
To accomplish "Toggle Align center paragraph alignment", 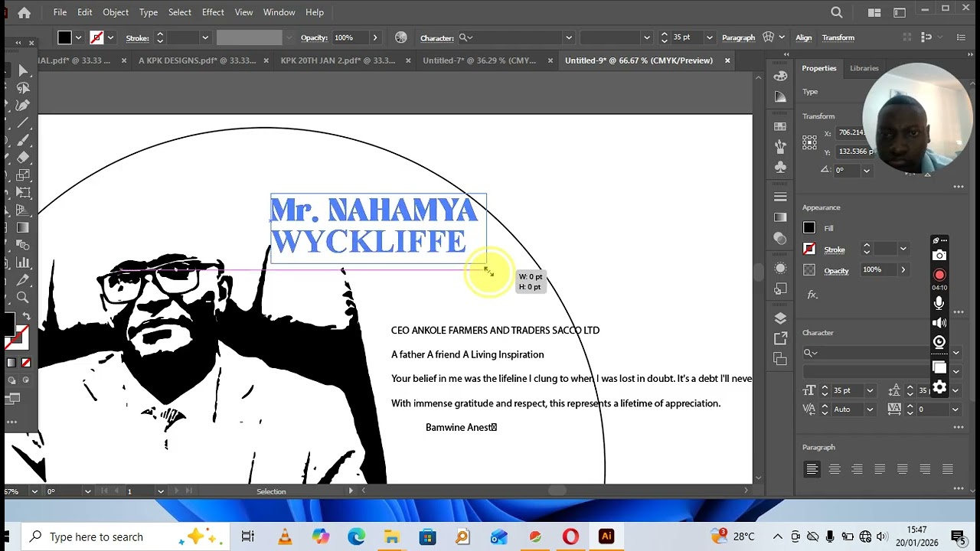I will 835,469.
